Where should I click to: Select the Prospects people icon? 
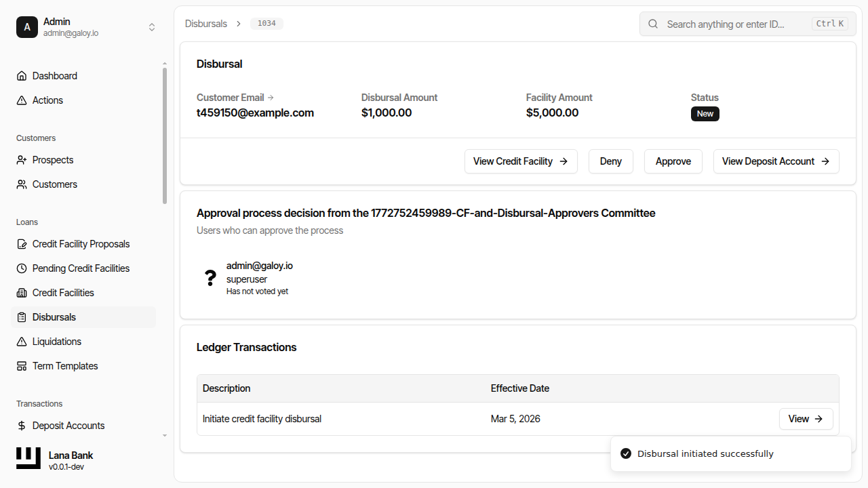click(x=21, y=159)
